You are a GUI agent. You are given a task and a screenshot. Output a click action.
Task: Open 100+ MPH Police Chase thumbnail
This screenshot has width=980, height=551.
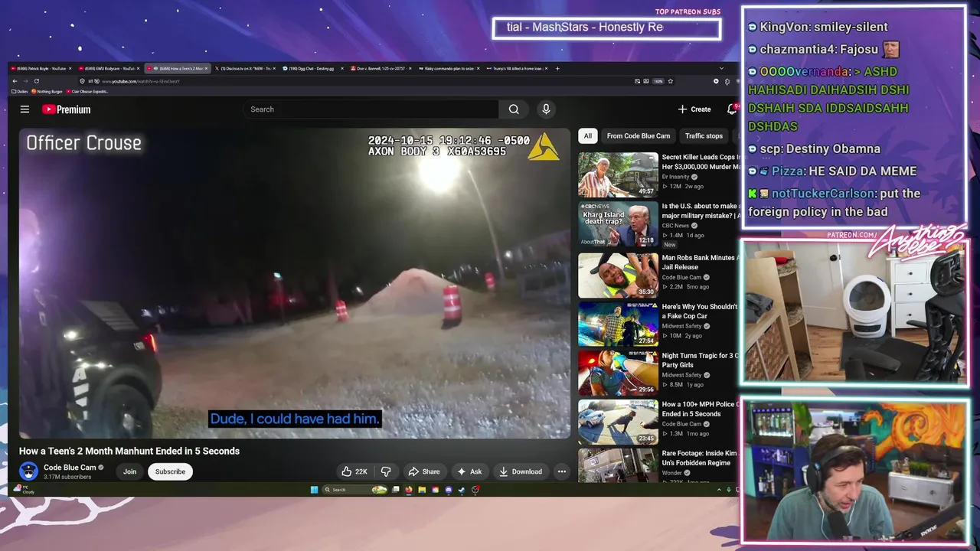coord(618,422)
